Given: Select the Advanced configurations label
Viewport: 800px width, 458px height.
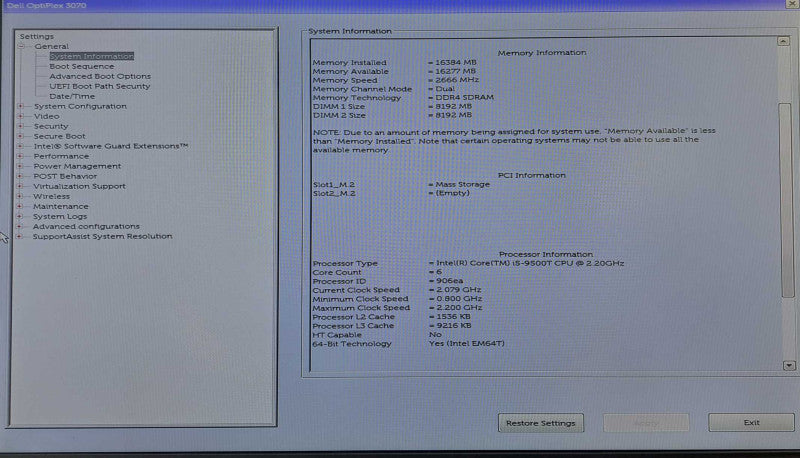Looking at the screenshot, I should pyautogui.click(x=86, y=226).
